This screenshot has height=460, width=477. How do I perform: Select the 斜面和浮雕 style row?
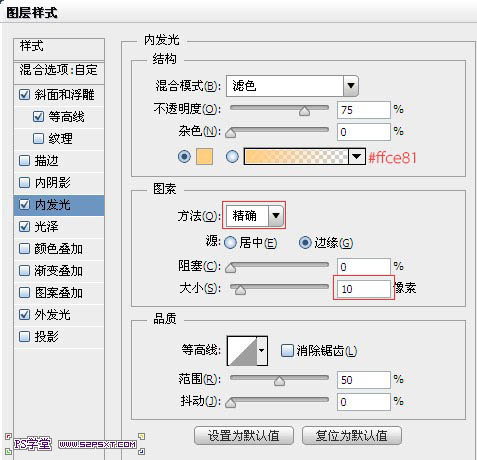(x=59, y=95)
